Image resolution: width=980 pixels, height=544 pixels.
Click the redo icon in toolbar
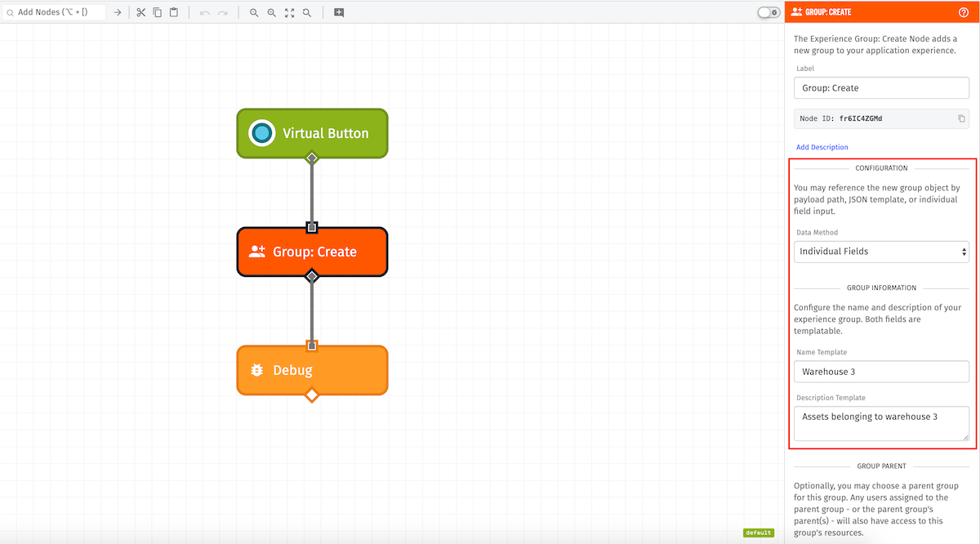222,13
